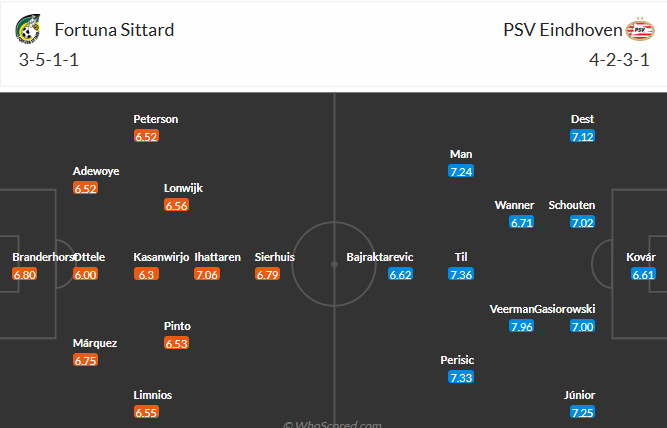The height and width of the screenshot is (428, 667).
Task: Click Branderhorst's 6.80 rating badge
Action: pos(25,275)
